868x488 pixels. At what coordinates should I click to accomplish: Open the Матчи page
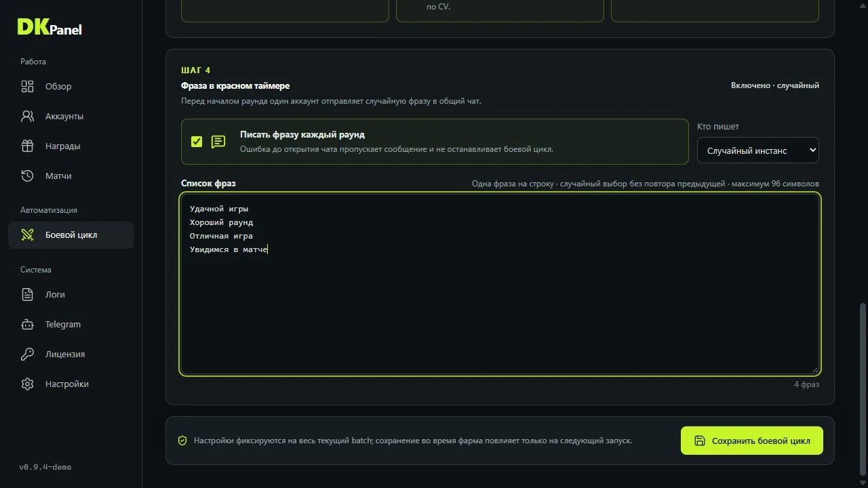tap(71, 176)
